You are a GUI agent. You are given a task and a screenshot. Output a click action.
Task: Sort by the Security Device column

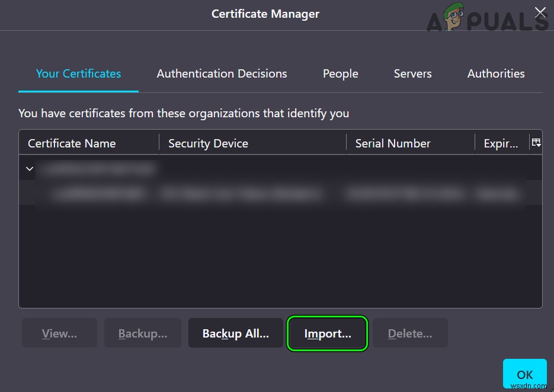tap(208, 143)
